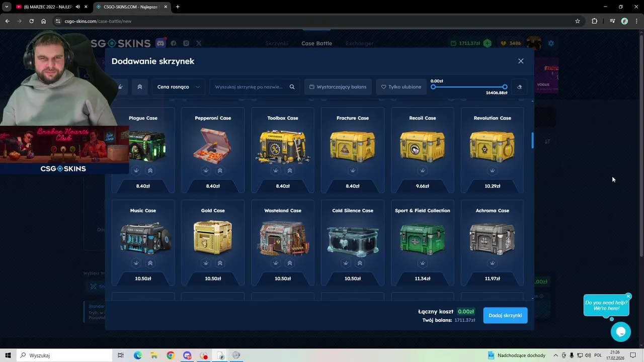The width and height of the screenshot is (644, 362).
Task: Select the Pepperoni Case thumbnail
Action: pyautogui.click(x=213, y=145)
